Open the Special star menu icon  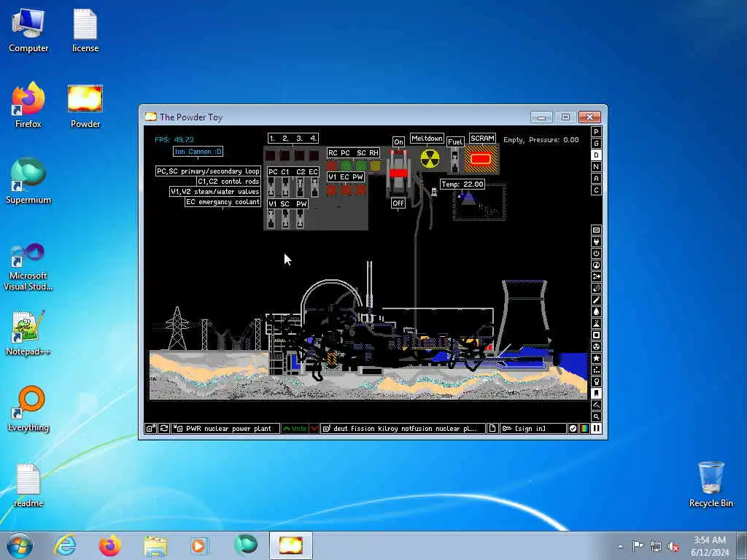point(596,359)
